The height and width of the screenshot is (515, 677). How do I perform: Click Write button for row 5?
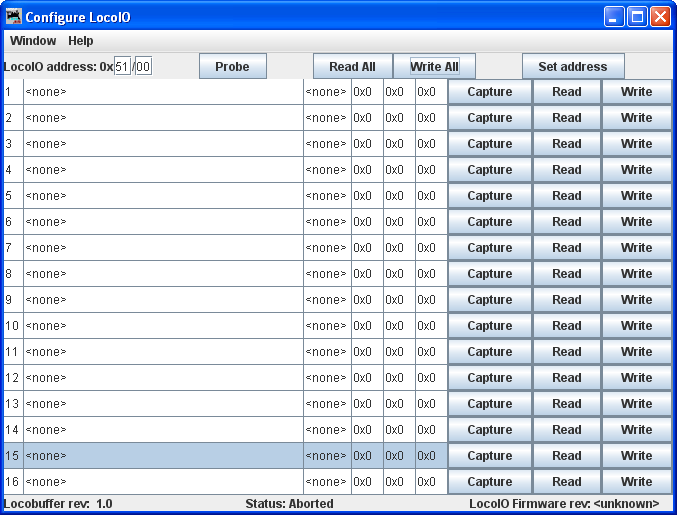pos(636,196)
